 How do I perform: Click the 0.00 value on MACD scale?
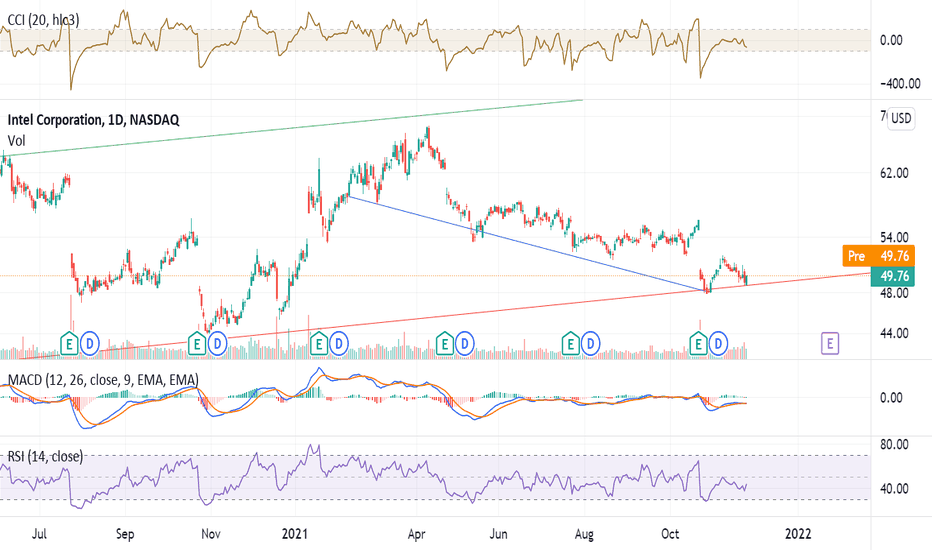click(891, 398)
